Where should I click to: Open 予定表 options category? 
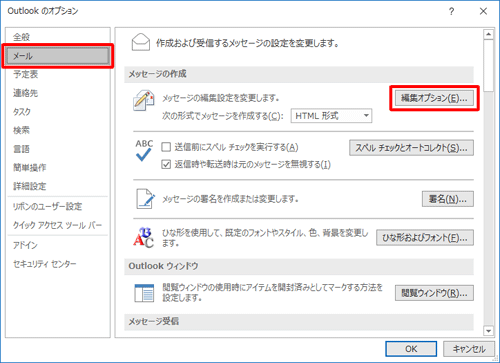57,74
